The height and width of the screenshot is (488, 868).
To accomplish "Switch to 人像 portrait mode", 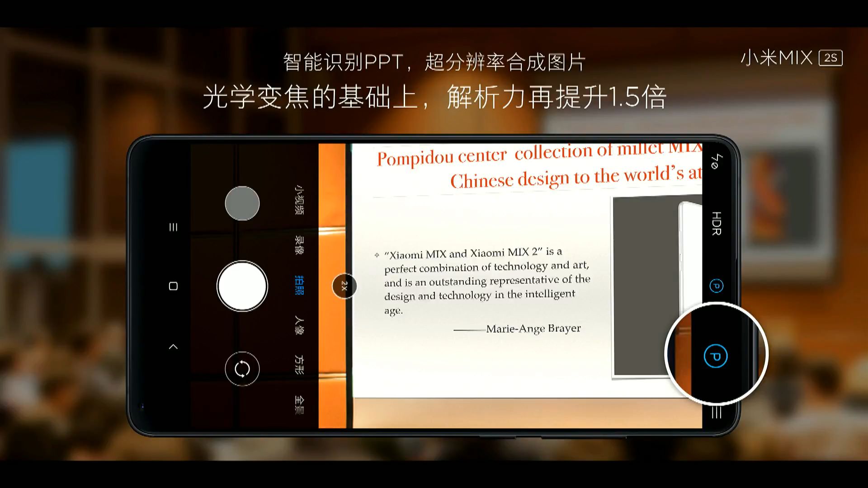I will pos(299,325).
